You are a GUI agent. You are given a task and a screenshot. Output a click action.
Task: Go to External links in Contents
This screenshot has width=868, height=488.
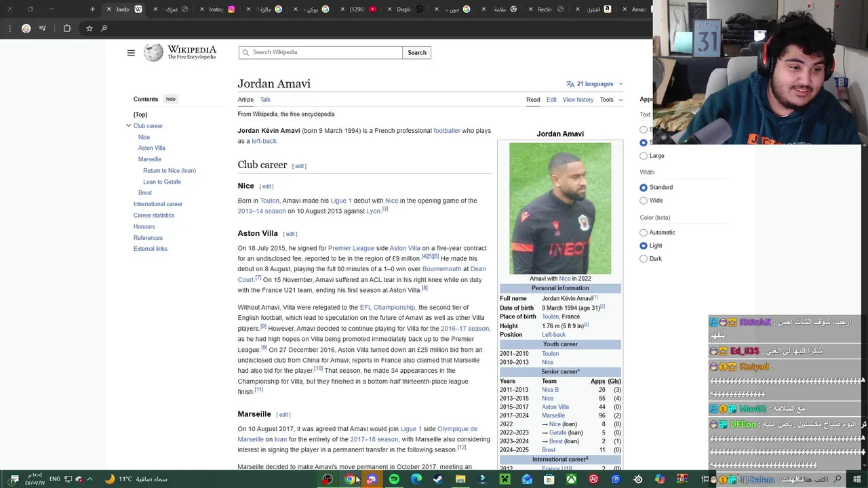(x=151, y=249)
